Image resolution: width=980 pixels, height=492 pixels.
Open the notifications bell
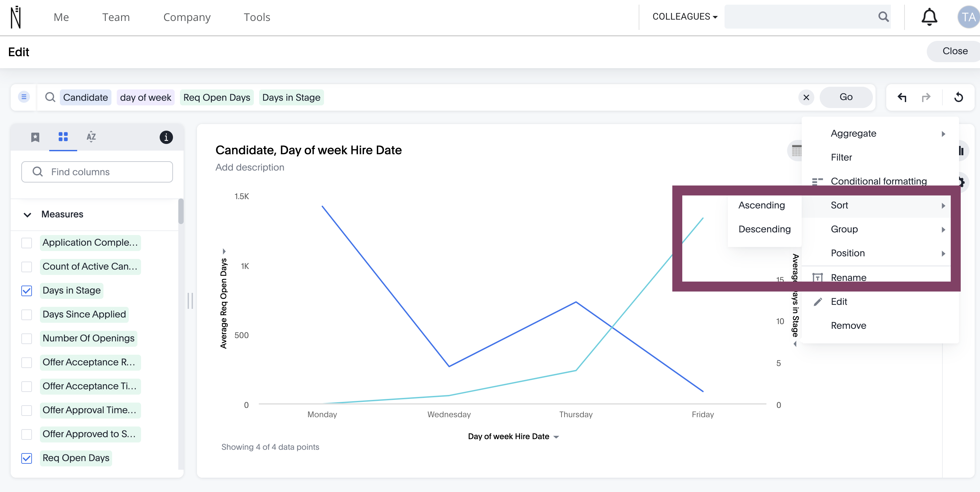pyautogui.click(x=929, y=17)
